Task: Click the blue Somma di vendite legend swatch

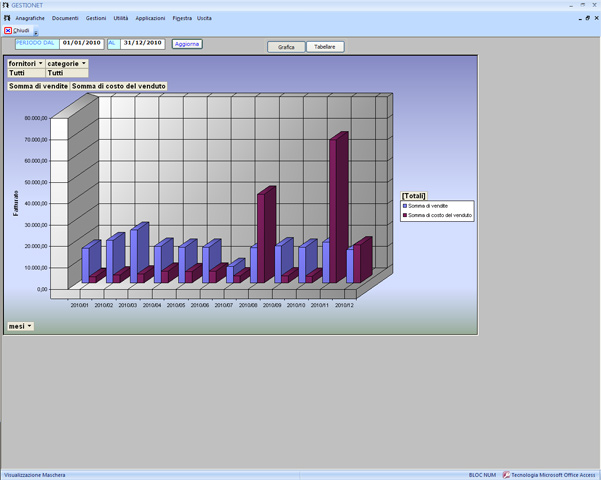Action: 405,206
